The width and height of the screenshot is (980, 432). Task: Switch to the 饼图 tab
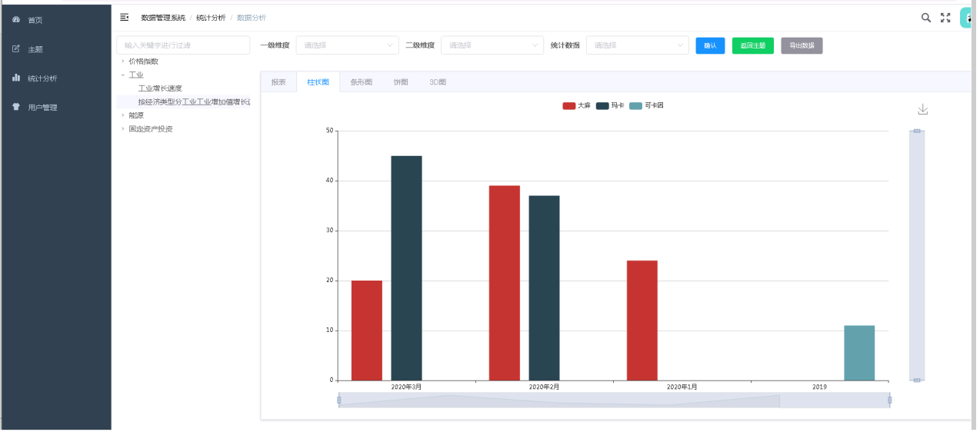[x=401, y=81]
